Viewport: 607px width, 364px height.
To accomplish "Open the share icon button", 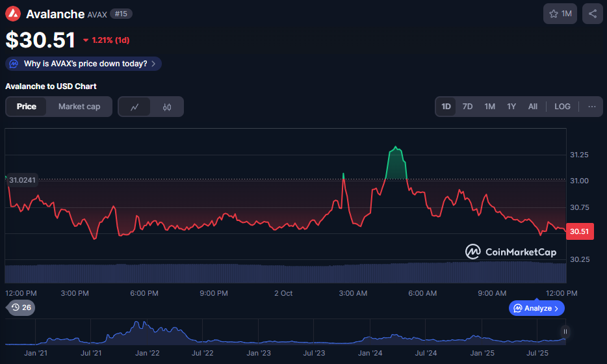I will 592,14.
